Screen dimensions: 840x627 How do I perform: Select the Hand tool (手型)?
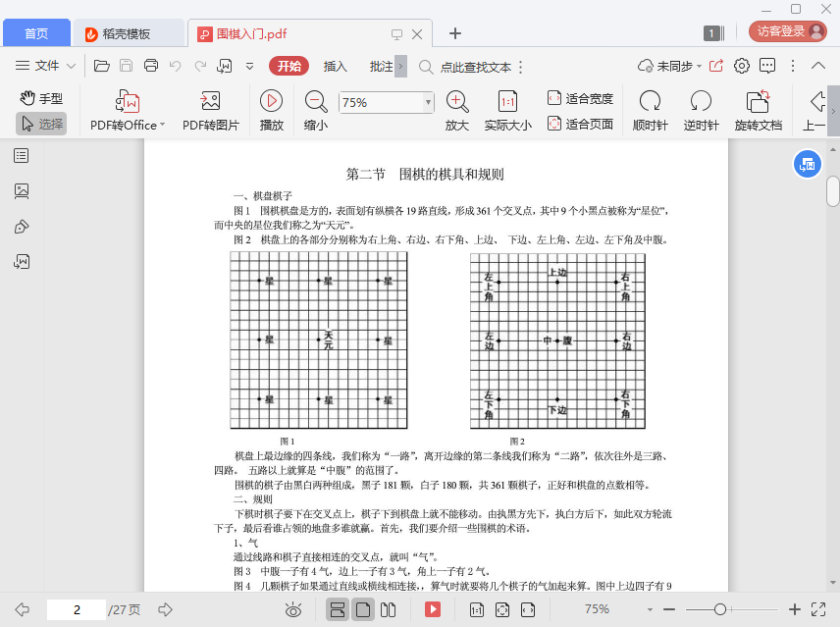pos(41,98)
